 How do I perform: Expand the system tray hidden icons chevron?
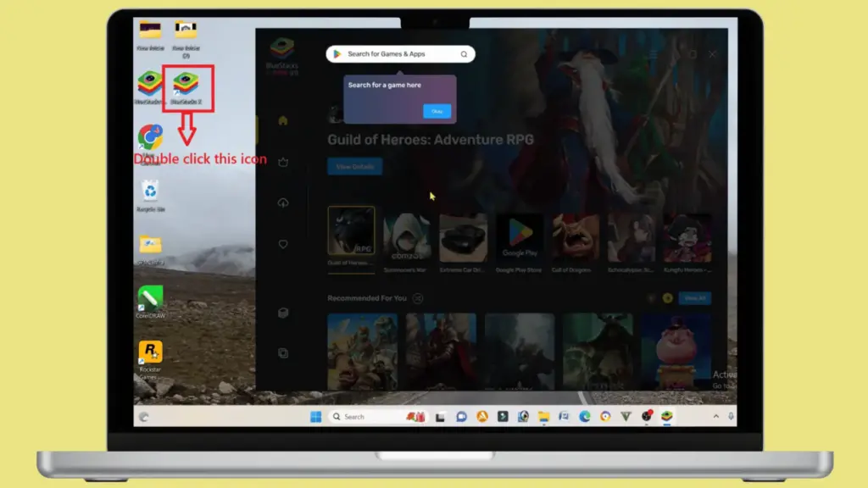point(715,417)
